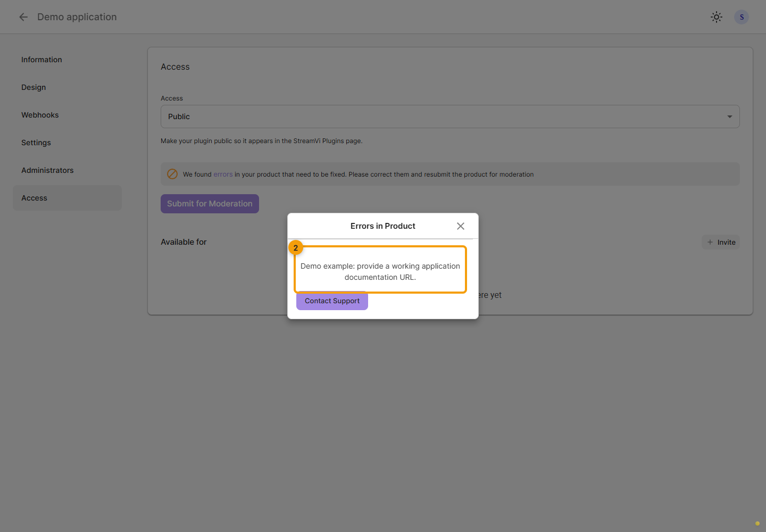Close the Errors in Product dialog
The width and height of the screenshot is (766, 532).
(x=461, y=226)
